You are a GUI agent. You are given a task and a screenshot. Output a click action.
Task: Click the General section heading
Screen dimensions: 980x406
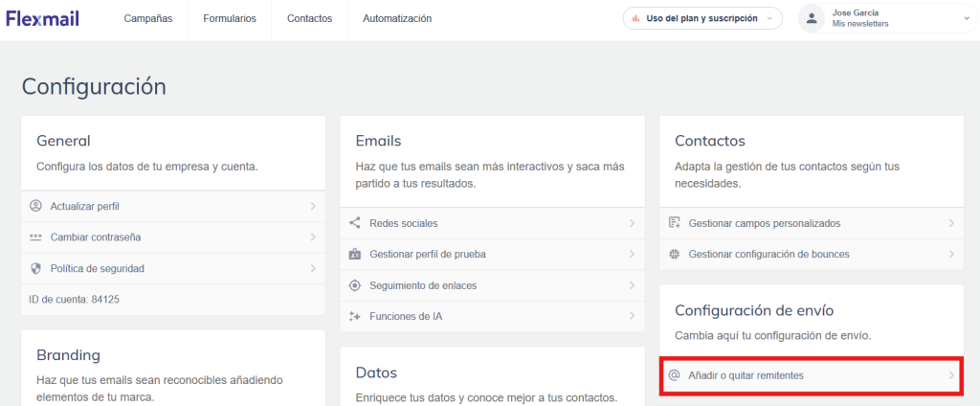63,141
